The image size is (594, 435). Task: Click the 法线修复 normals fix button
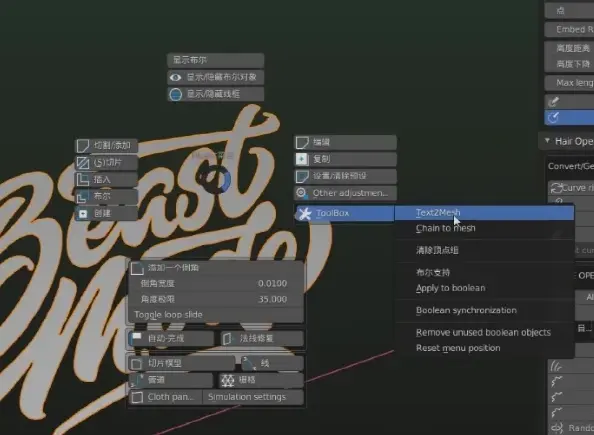263,338
